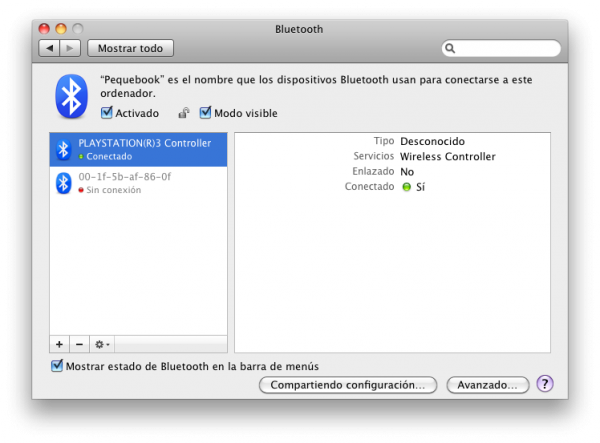Go back with the left arrow

[x=49, y=48]
